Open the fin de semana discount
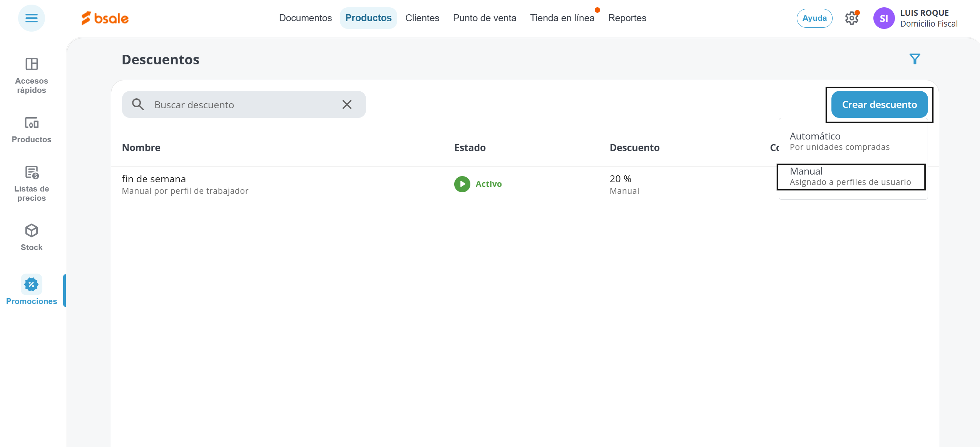The image size is (980, 447). pos(154,179)
